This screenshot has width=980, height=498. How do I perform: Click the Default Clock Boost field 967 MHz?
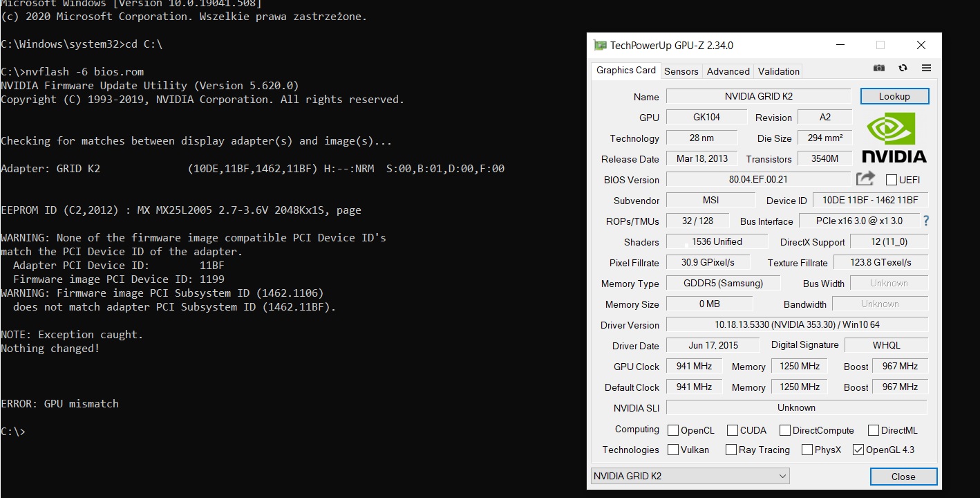point(900,387)
